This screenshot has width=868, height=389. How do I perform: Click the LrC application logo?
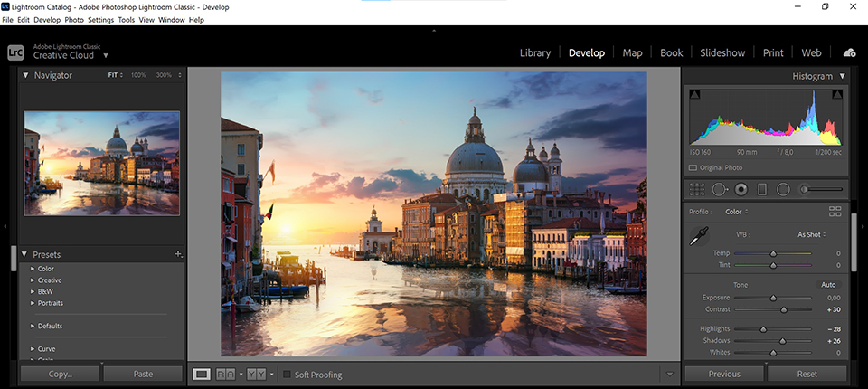(x=15, y=52)
